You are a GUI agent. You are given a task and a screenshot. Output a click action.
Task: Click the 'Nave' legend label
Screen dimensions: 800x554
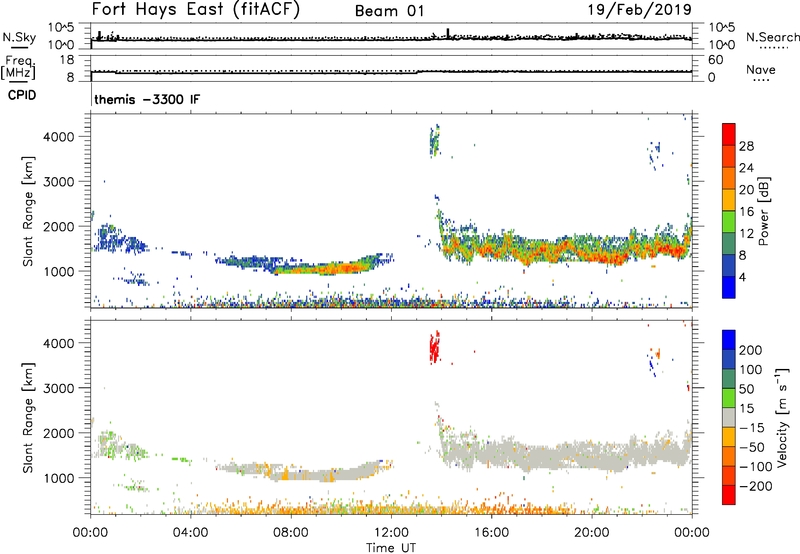(x=761, y=69)
